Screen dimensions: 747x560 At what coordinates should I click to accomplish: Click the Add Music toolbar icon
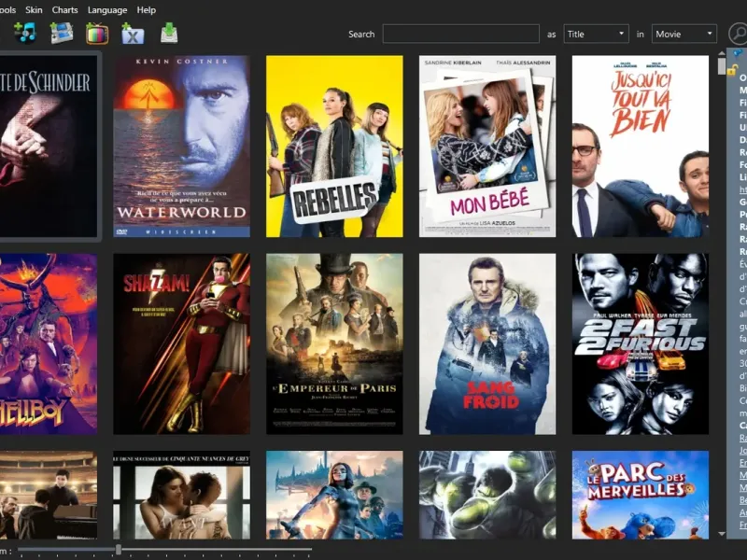click(x=25, y=34)
